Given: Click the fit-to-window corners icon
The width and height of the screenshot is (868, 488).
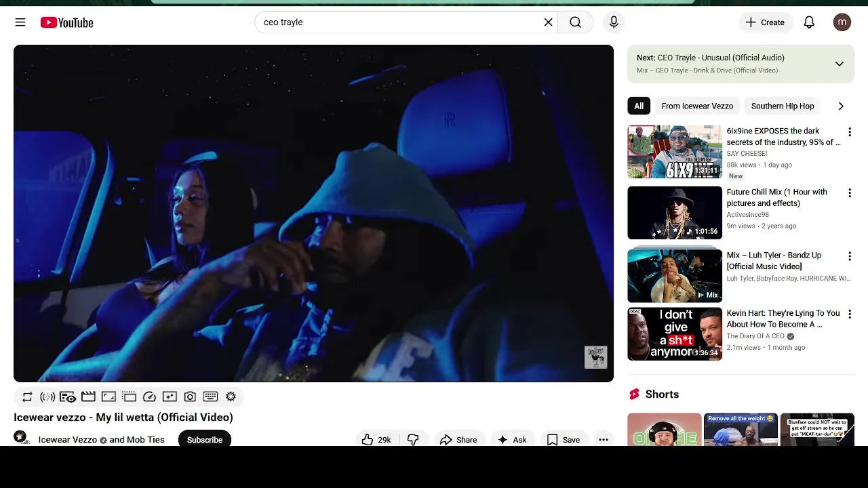Looking at the screenshot, I should point(108,396).
